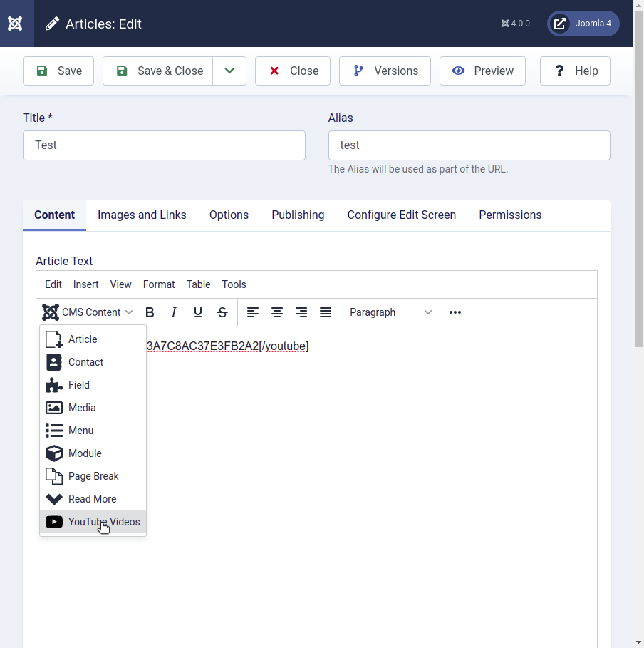Show more toolbar options ellipsis
This screenshot has width=644, height=648.
455,312
